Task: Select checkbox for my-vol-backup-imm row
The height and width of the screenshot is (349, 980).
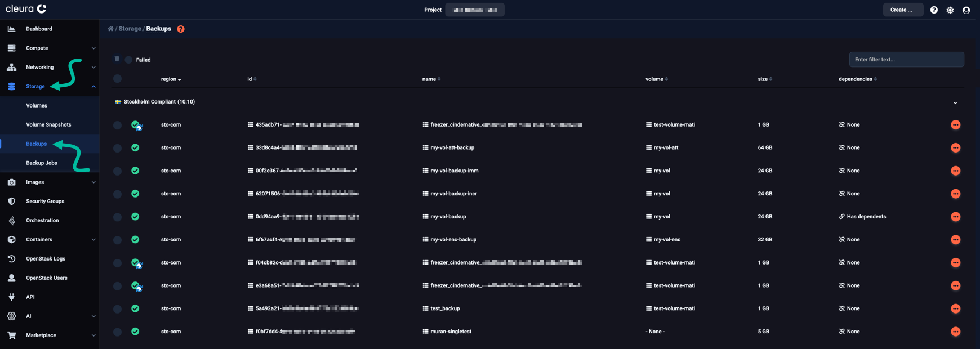Action: click(117, 171)
